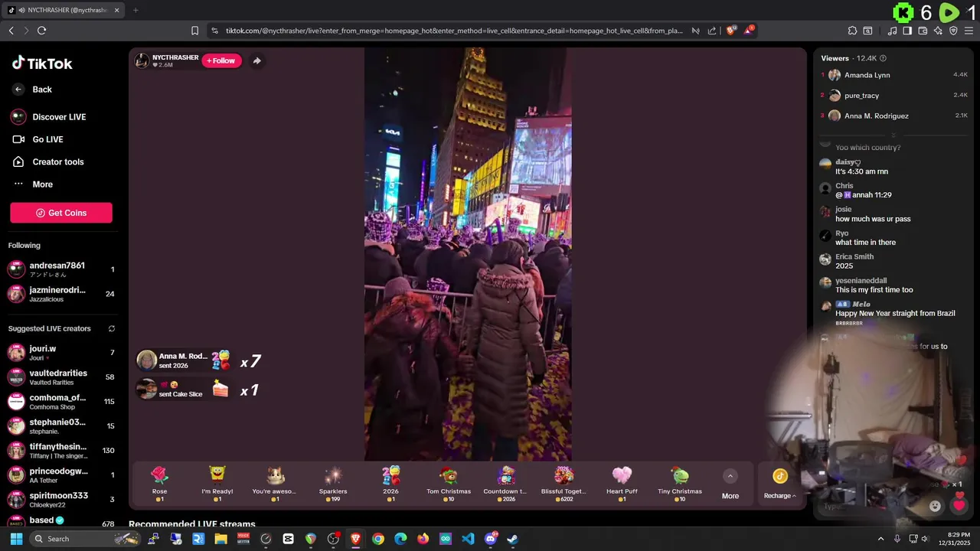The width and height of the screenshot is (980, 551).
Task: Open Discover LIVE
Action: pos(48,117)
